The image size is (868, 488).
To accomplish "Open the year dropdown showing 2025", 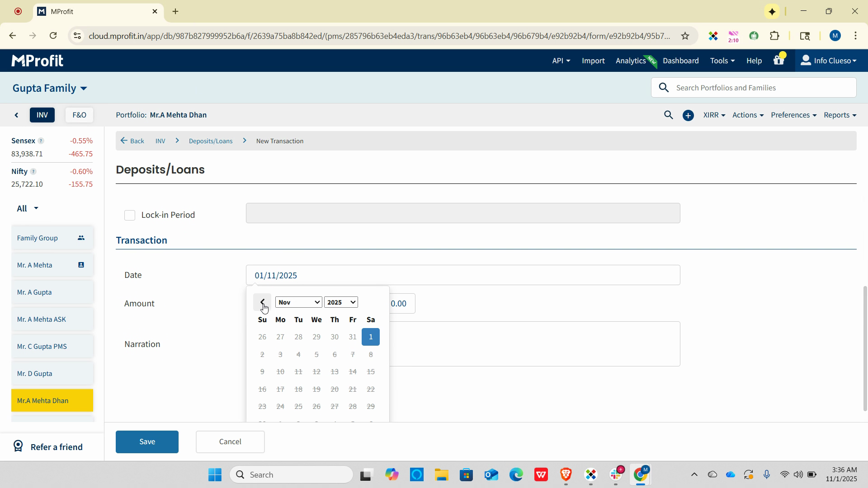I will click(x=341, y=302).
